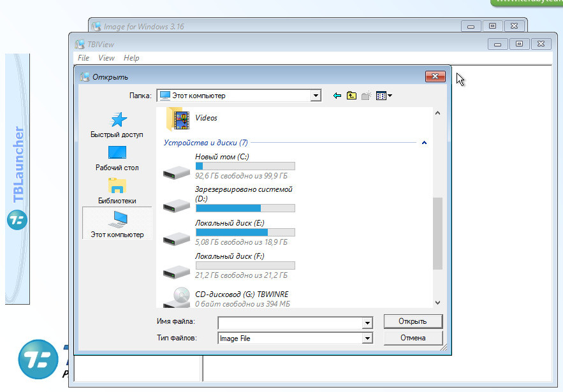Open the Тип файлов dropdown arrow

[367, 338]
